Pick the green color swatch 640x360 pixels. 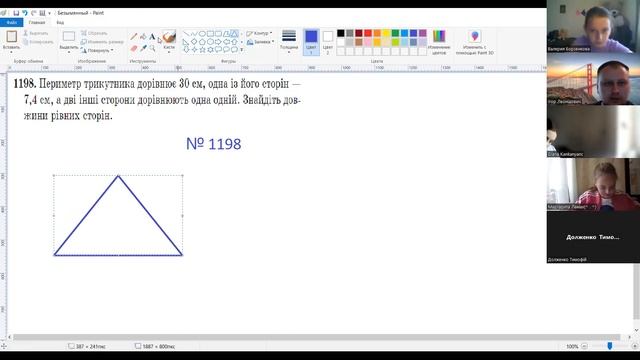point(395,33)
